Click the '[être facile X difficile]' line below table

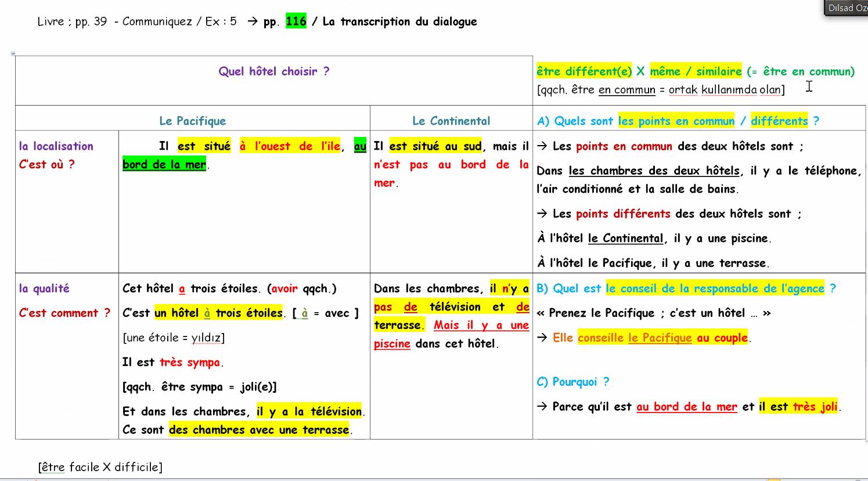[100, 467]
